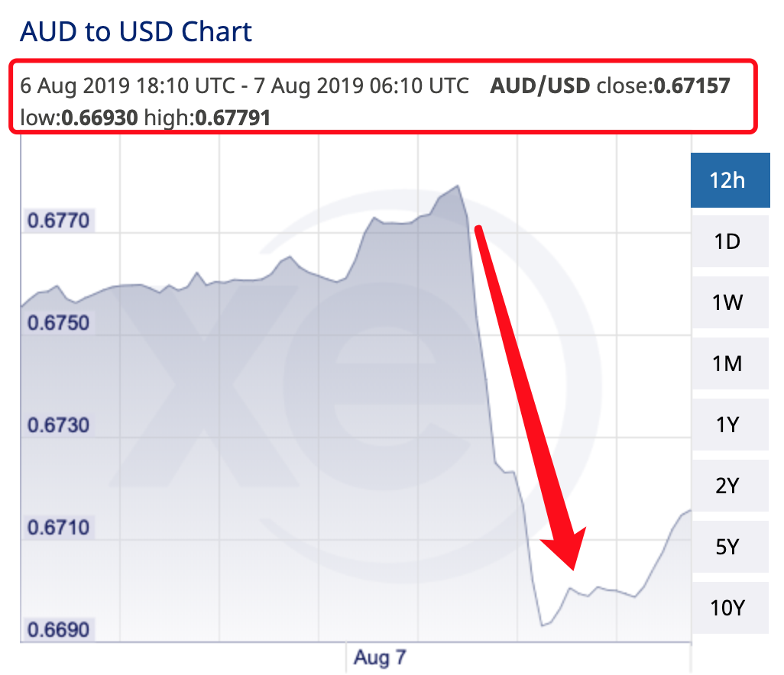Click the AUD to USD Chart title
This screenshot has height=675, width=784.
coord(135,32)
